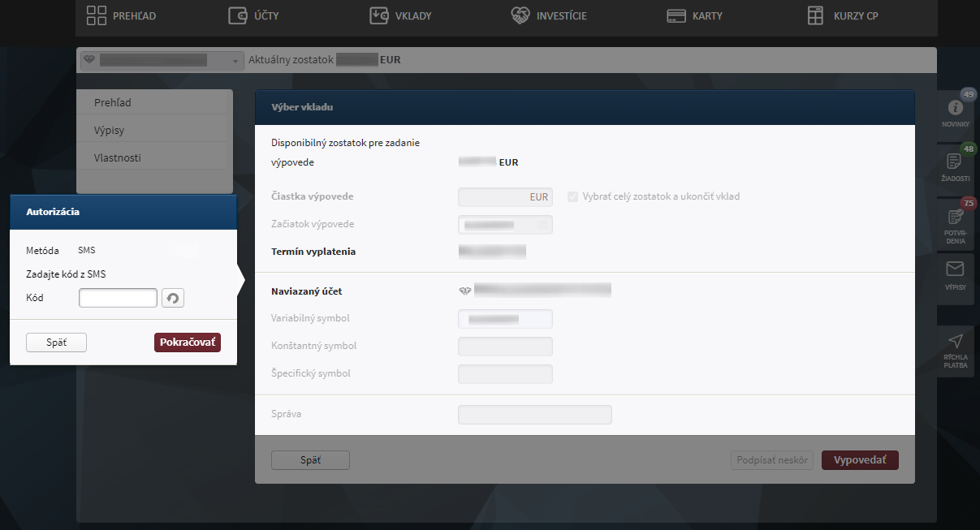Image resolution: width=980 pixels, height=530 pixels.
Task: Click the refresh SMS code icon
Action: pyautogui.click(x=173, y=298)
